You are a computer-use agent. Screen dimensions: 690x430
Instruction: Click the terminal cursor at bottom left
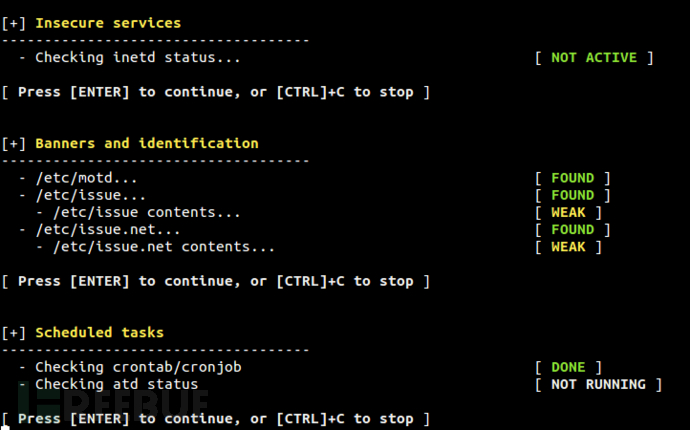click(x=5, y=427)
